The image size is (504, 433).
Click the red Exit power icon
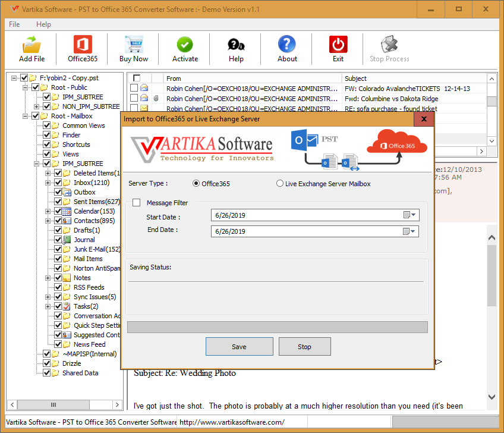pos(338,44)
